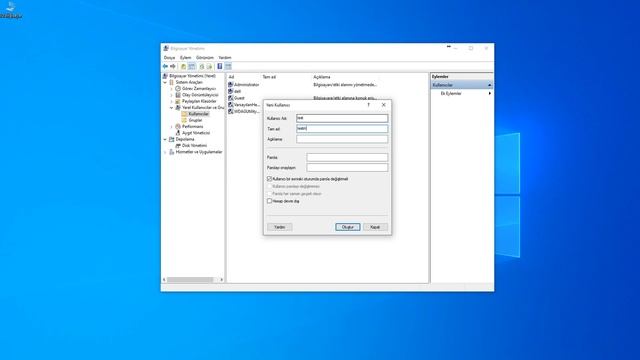
Task: Click the Export List toolbar icon
Action: pyautogui.click(x=209, y=66)
